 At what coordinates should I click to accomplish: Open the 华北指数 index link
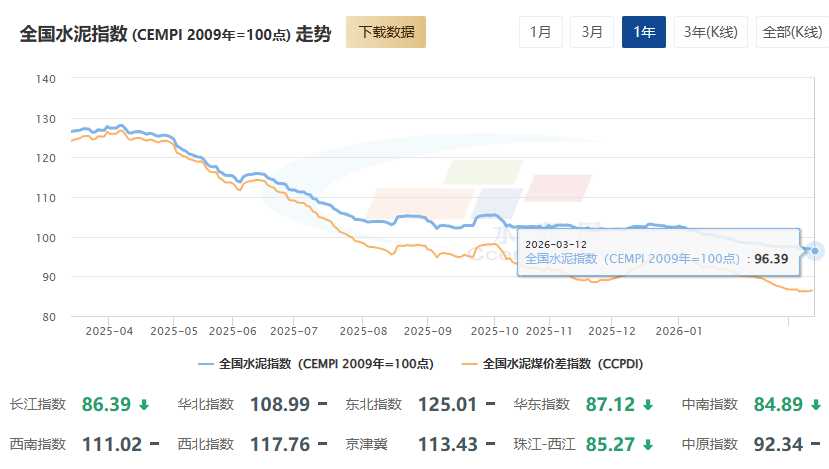click(x=205, y=405)
